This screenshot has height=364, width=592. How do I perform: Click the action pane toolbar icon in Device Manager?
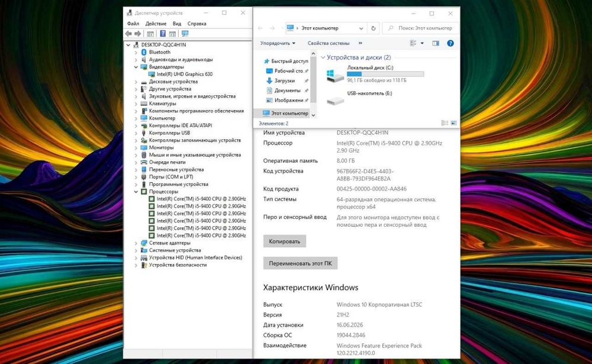pyautogui.click(x=172, y=34)
